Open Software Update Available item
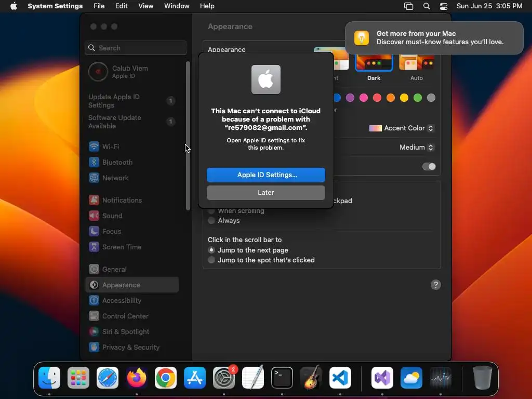532x399 pixels. [132, 122]
